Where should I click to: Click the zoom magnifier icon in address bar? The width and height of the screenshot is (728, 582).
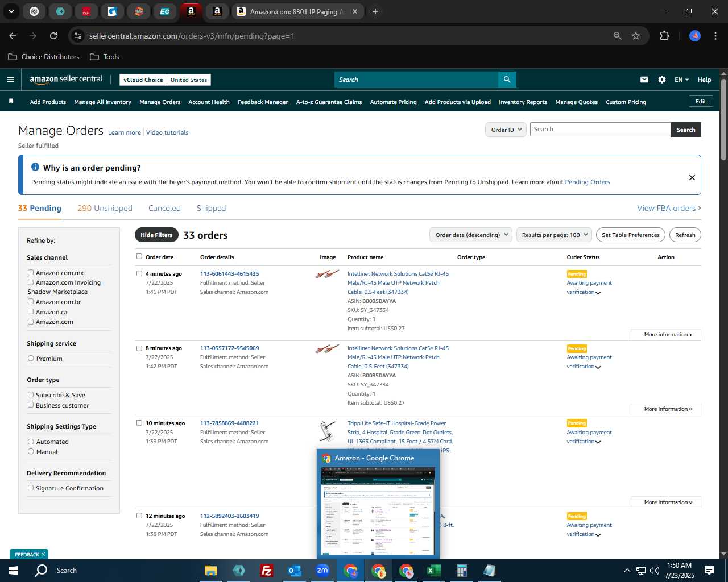pyautogui.click(x=618, y=36)
